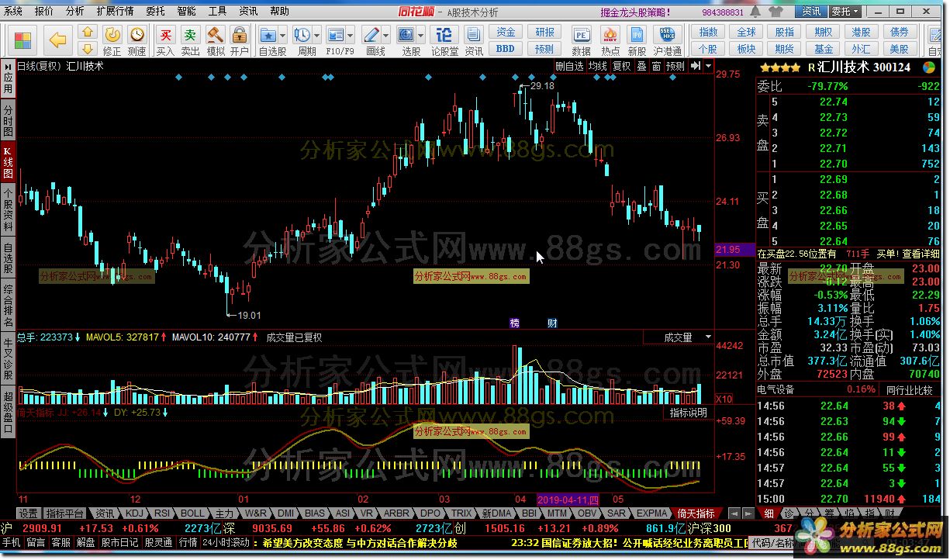Open the chart toolbar dropdown arrow next to 预测
Screen dimensions: 950x560
[x=709, y=67]
